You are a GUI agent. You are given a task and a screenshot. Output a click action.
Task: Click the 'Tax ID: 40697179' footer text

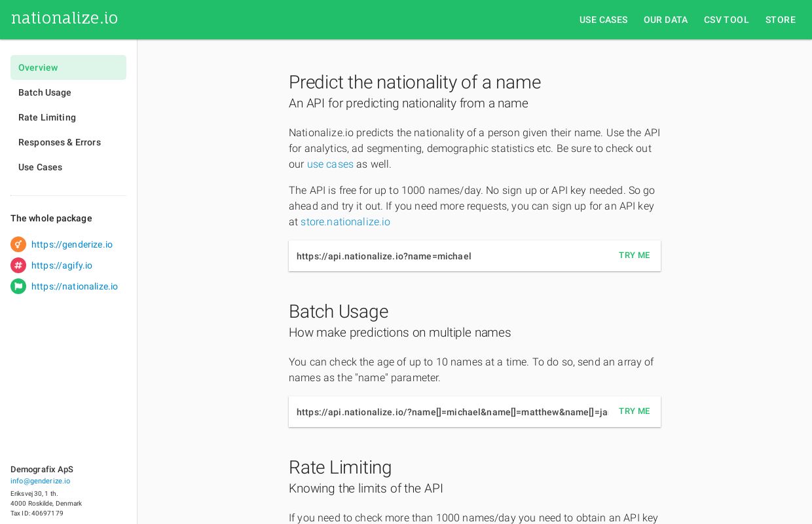coord(37,514)
